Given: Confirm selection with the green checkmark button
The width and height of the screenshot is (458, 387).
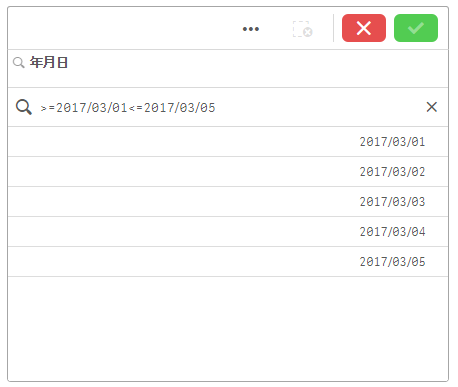Looking at the screenshot, I should tap(416, 28).
